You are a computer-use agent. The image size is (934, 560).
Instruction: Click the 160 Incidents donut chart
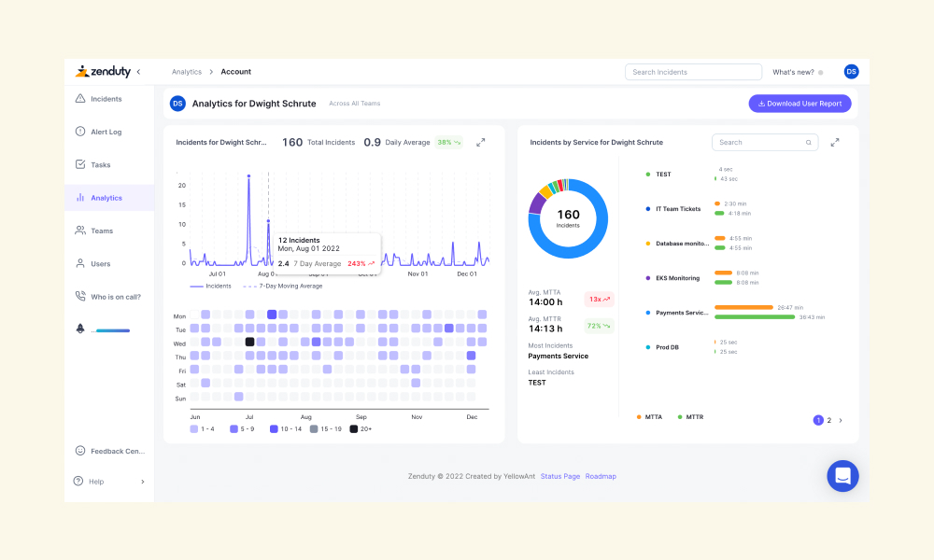tap(568, 218)
